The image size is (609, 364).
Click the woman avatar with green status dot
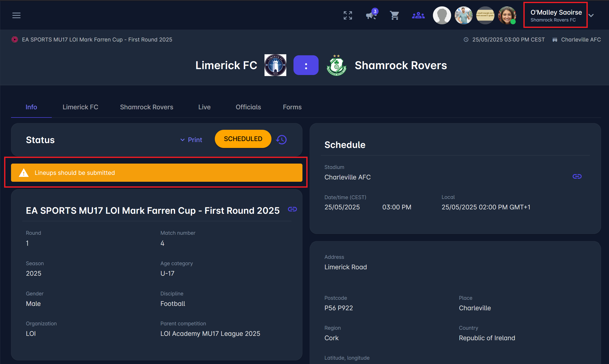point(507,15)
